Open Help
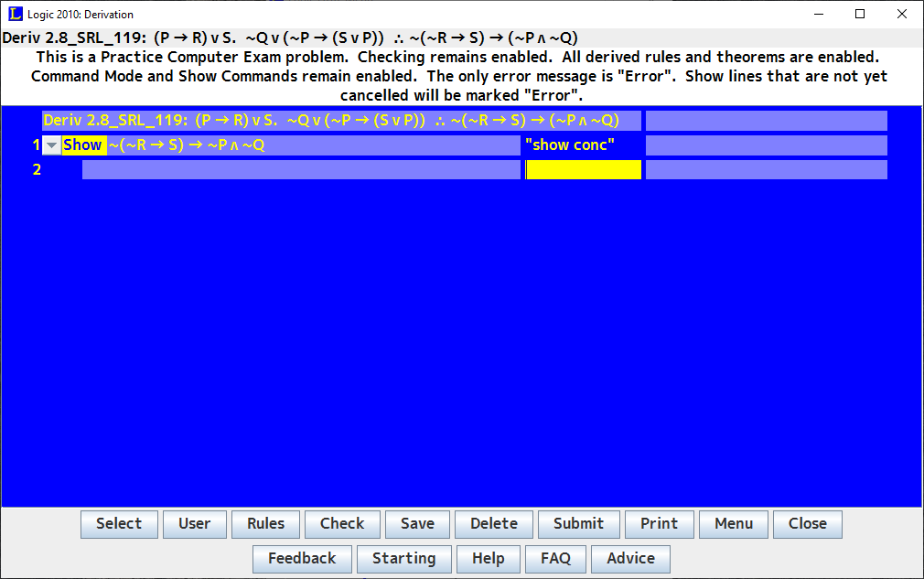This screenshot has height=579, width=924. (x=488, y=558)
